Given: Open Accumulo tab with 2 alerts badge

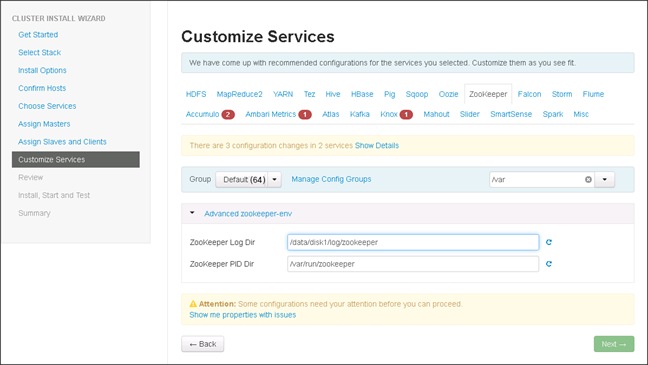Looking at the screenshot, I should tap(210, 114).
